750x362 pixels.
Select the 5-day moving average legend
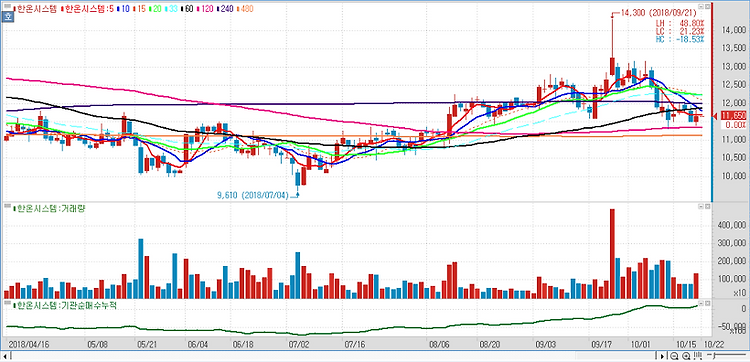[x=88, y=9]
